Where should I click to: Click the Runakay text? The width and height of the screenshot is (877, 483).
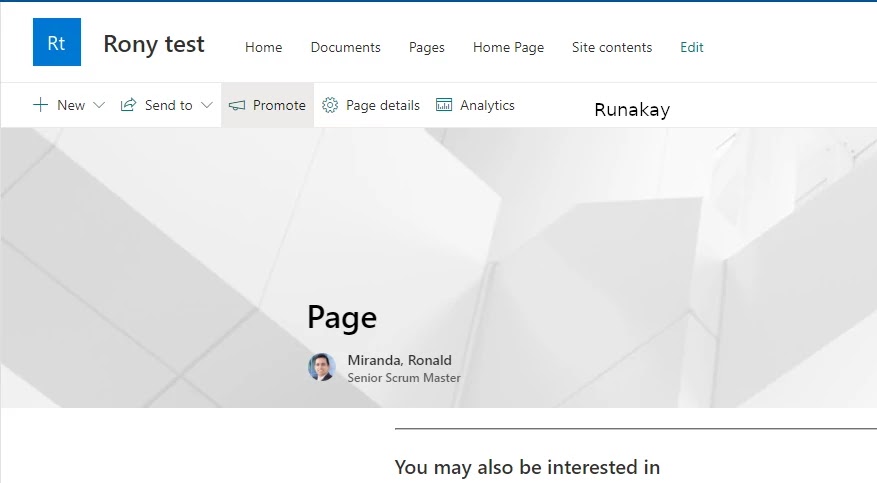click(x=632, y=110)
